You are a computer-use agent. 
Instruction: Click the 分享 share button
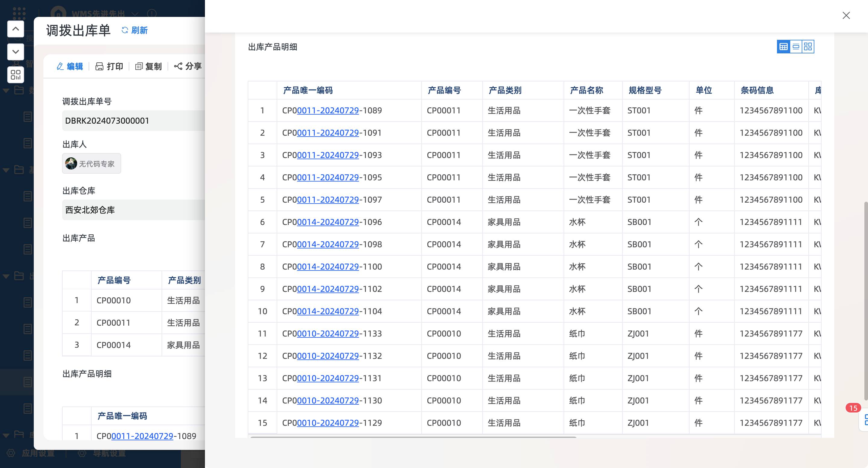188,66
